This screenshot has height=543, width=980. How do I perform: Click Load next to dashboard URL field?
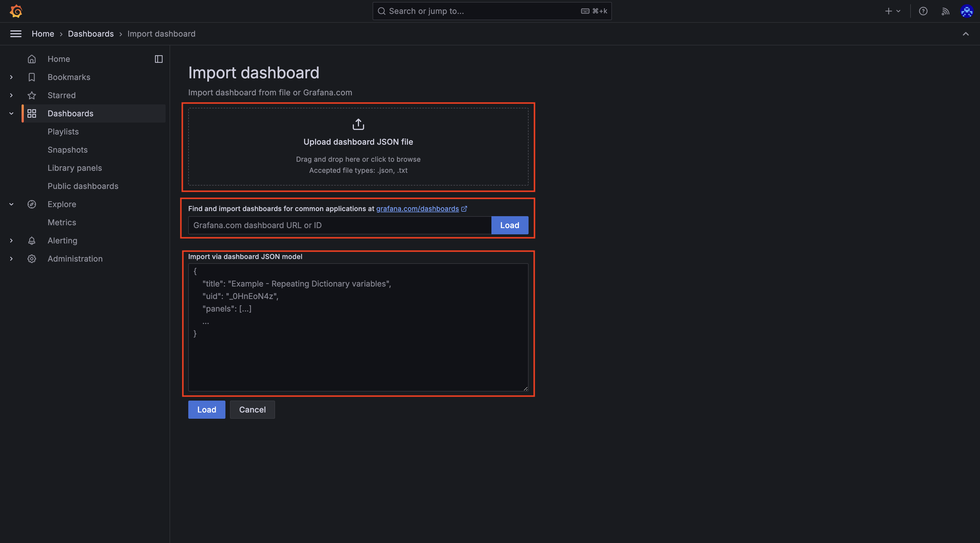tap(510, 225)
